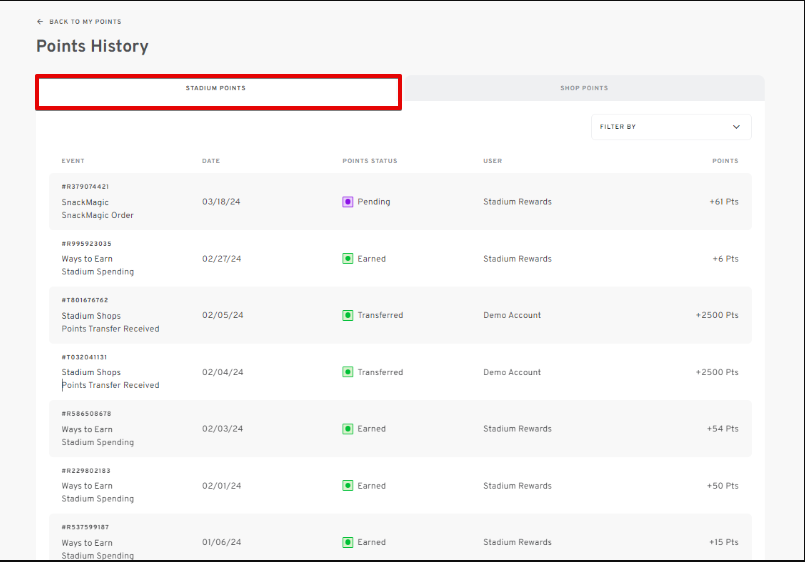Click the +6 Pts value
805x562 pixels.
tap(725, 259)
